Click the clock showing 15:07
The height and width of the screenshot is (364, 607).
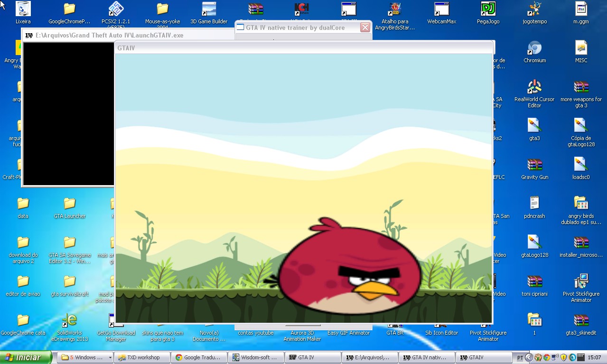[x=594, y=357]
